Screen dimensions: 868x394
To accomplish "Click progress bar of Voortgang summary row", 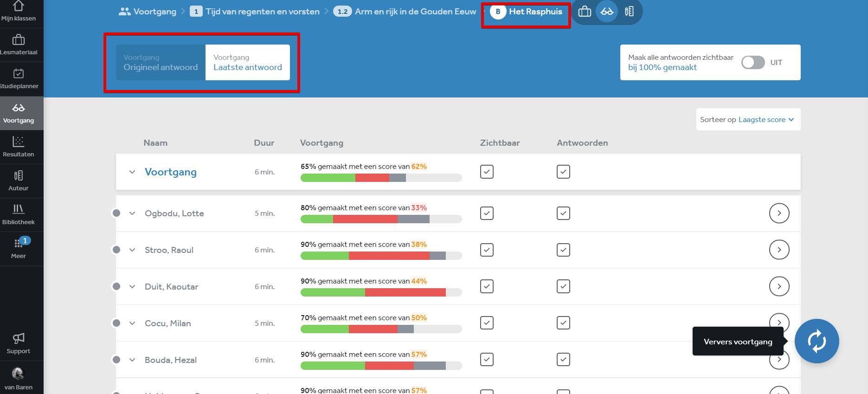I will 381,178.
